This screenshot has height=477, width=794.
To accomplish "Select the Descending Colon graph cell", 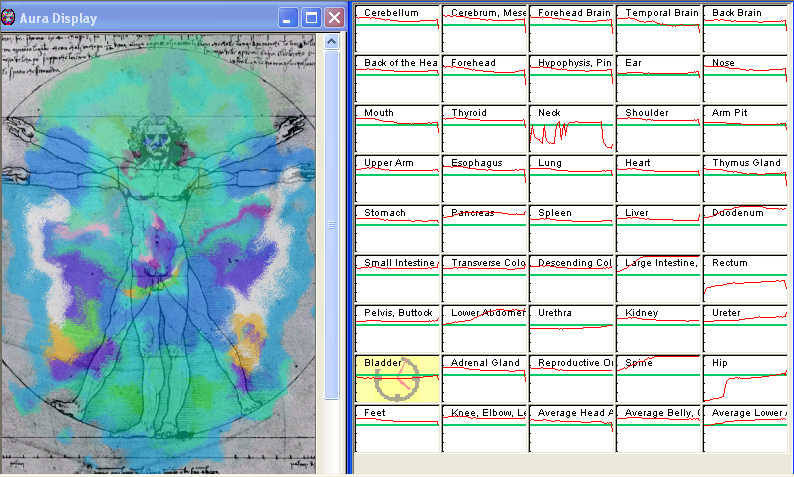I will (572, 279).
